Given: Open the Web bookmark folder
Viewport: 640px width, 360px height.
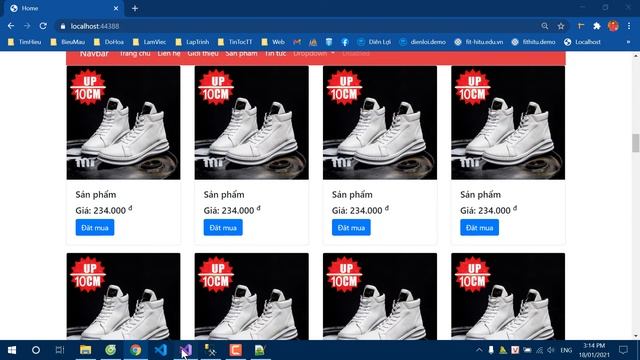Looking at the screenshot, I should pos(273,42).
